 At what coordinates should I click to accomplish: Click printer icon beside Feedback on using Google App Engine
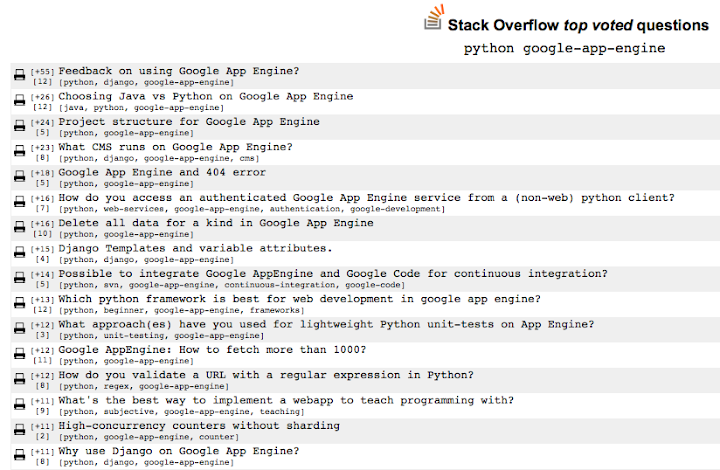19,75
